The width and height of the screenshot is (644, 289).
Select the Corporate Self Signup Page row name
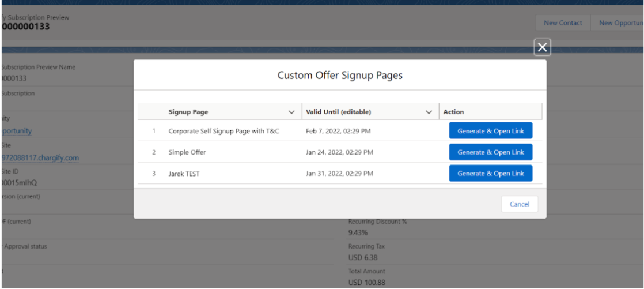coord(223,131)
